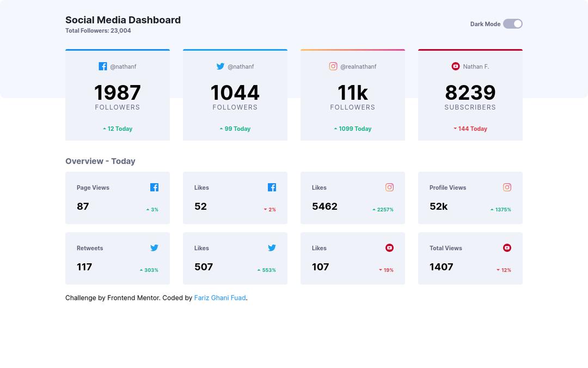Screen dimensions: 588x368
Task: Open the 8239 Subscribers YouTube card
Action: coord(470,95)
